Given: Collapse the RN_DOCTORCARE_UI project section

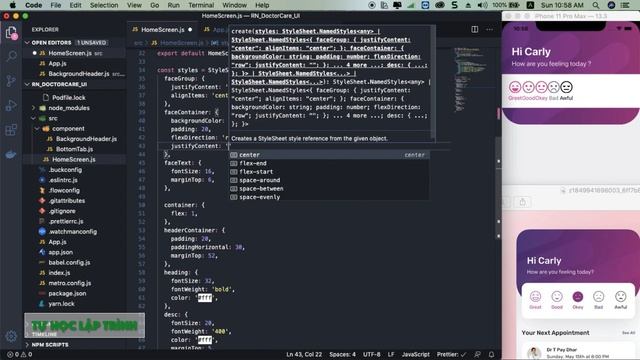Looking at the screenshot, I should pos(59,84).
